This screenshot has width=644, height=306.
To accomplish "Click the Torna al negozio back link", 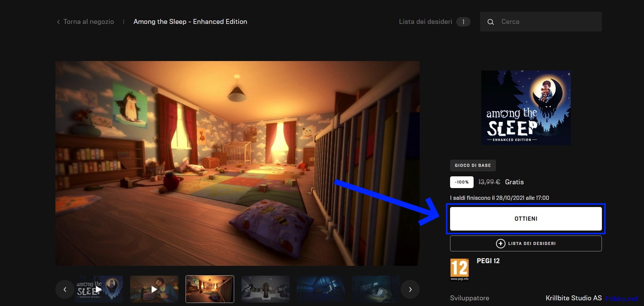I will point(85,22).
